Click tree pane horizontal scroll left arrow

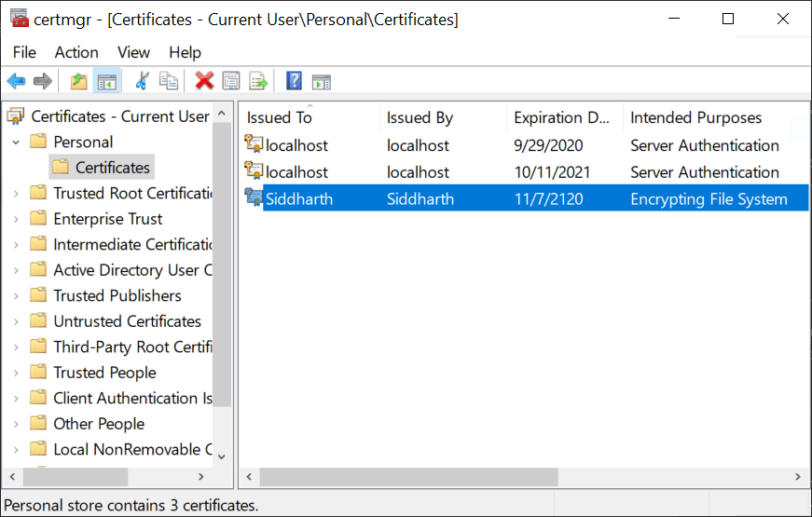(13, 477)
